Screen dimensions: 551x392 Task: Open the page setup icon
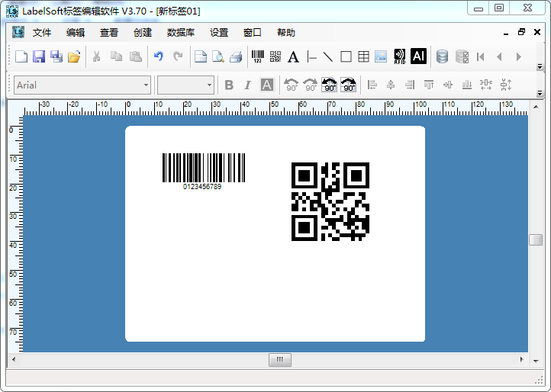click(x=201, y=56)
